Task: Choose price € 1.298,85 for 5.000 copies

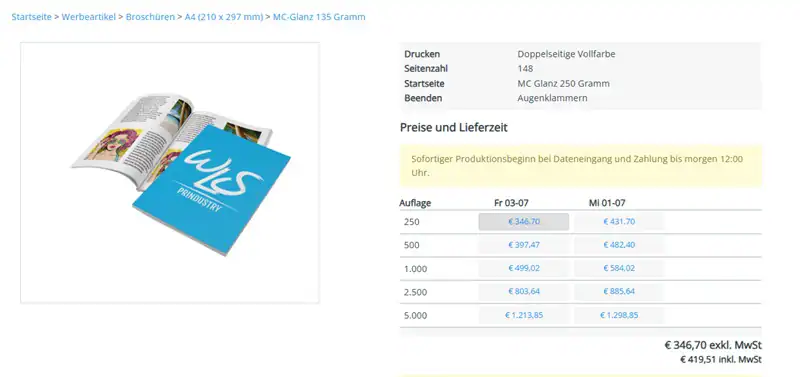Action: [619, 315]
